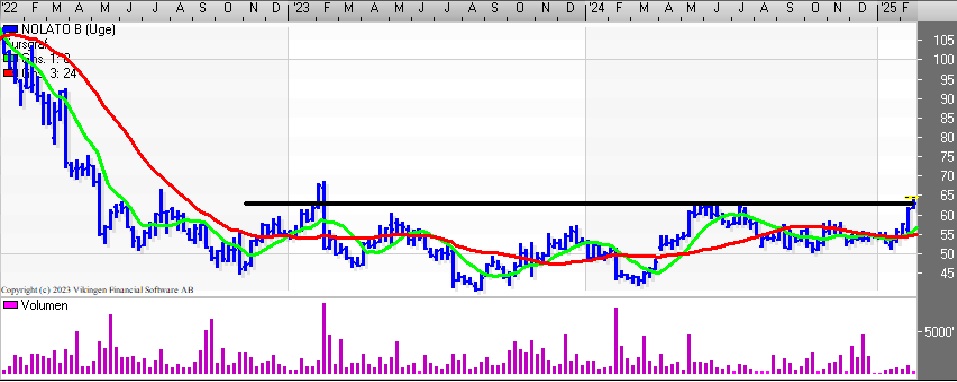Click the blue NOLATO B legend swatch
Screen dimensions: 957x382
[10, 29]
